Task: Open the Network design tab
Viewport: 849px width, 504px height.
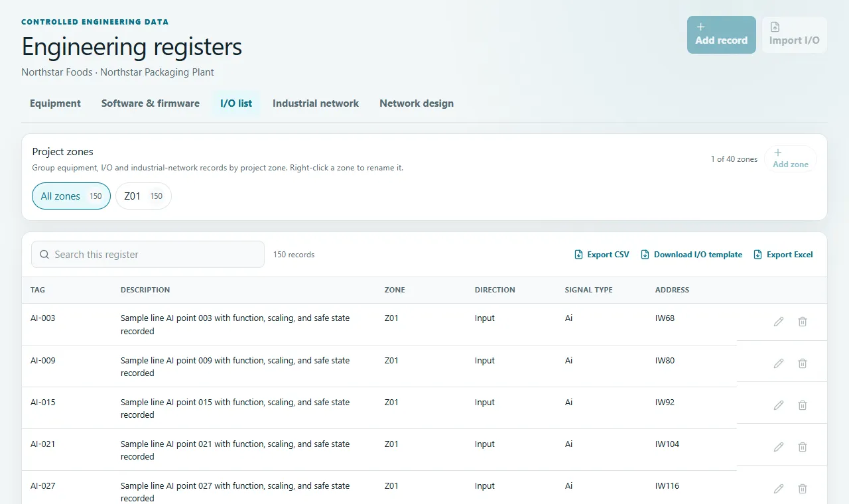Action: click(x=417, y=103)
